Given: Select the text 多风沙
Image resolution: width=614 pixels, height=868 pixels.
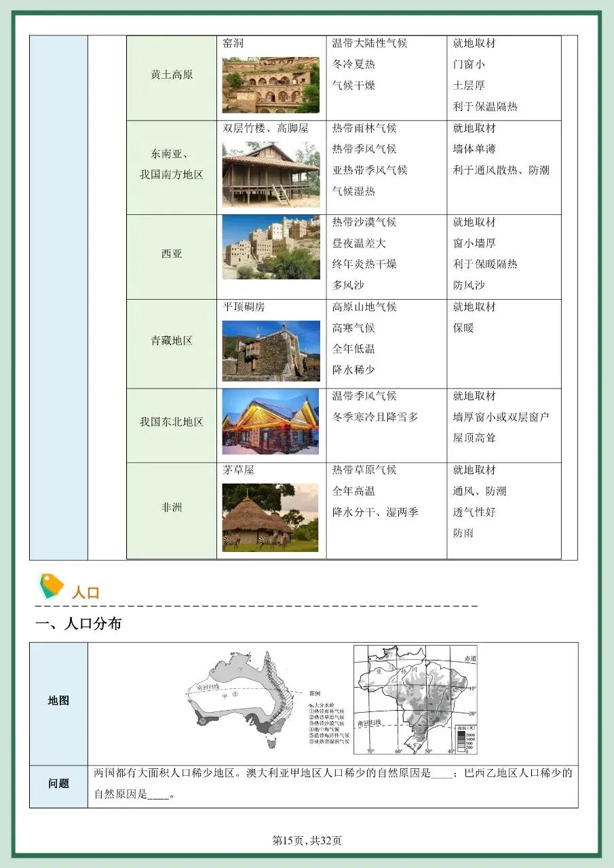Looking at the screenshot, I should 348,285.
